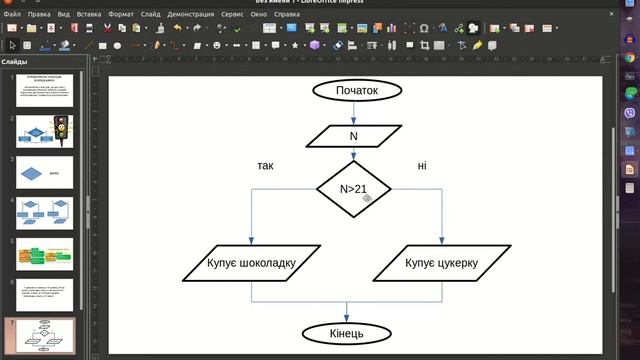Click the Rotate tool icon

337,45
